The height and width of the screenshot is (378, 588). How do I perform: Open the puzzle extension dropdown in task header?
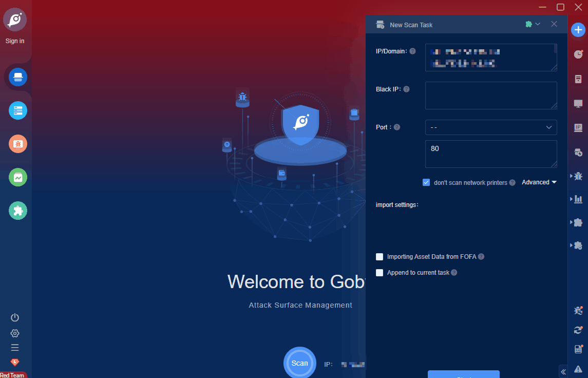point(533,24)
